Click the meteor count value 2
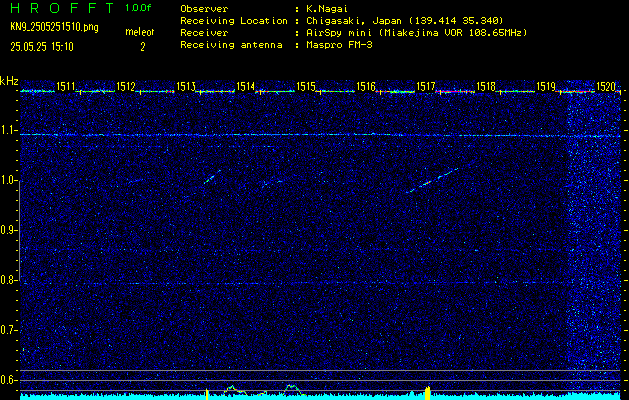 pyautogui.click(x=143, y=47)
